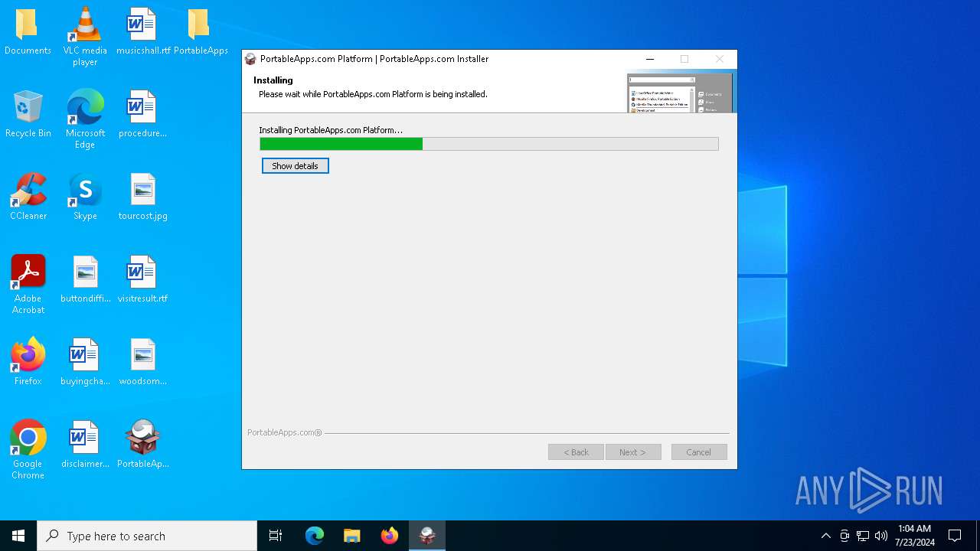Select PortableApps installer taskbar button

[x=427, y=536]
